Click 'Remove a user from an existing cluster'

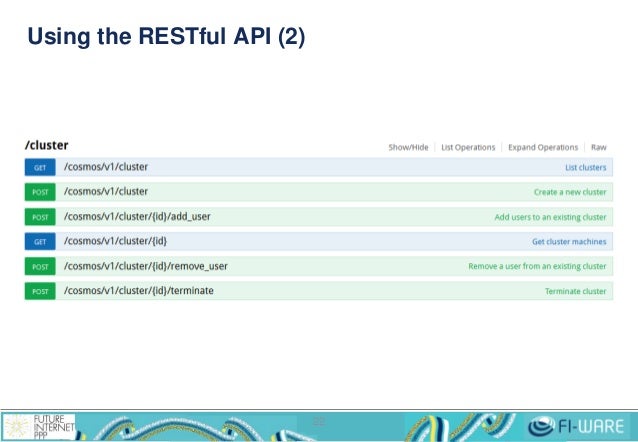537,266
